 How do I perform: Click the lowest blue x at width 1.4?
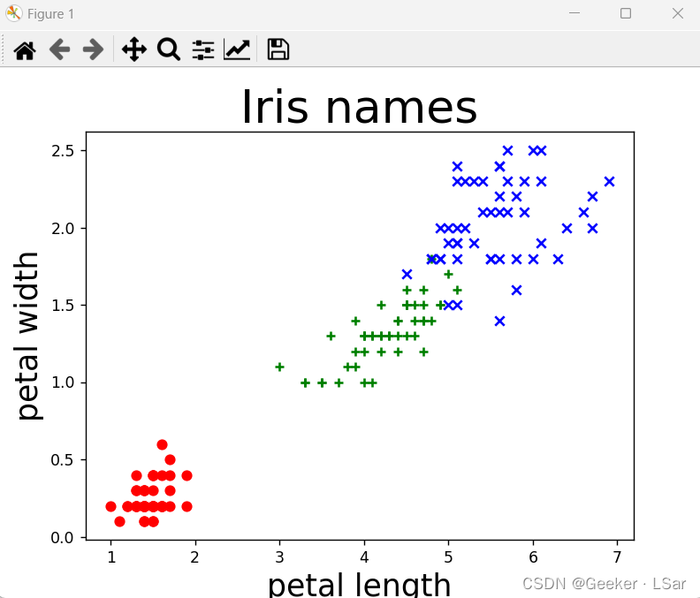click(499, 321)
